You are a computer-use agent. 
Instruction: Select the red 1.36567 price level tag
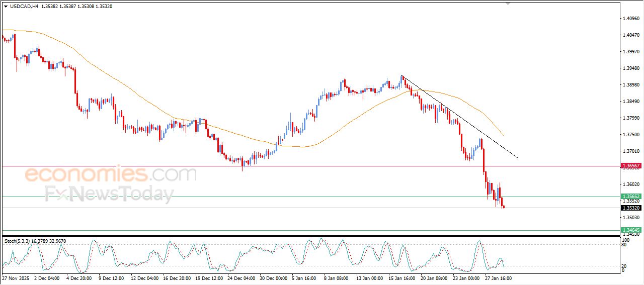630,165
